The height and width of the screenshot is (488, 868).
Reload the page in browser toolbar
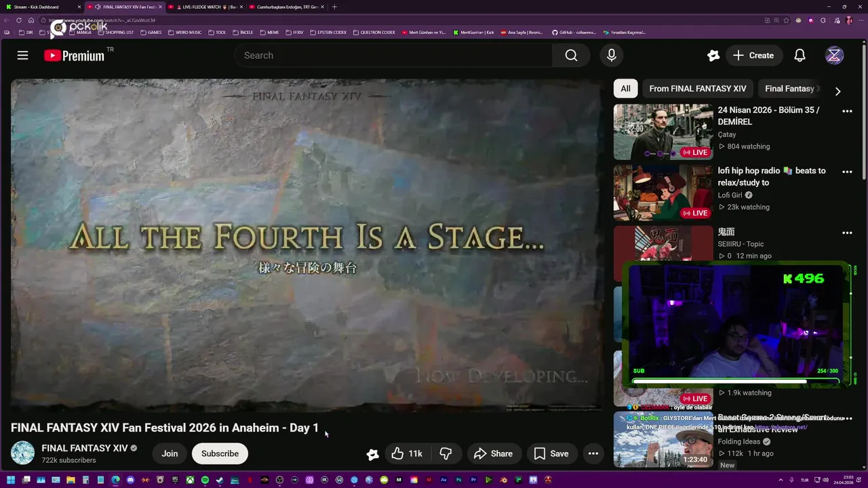pyautogui.click(x=19, y=20)
